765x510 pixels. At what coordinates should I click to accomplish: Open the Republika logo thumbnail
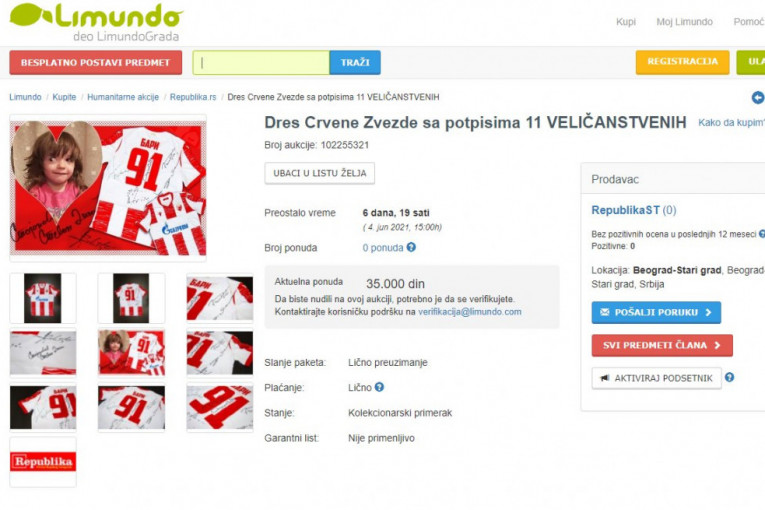[x=43, y=462]
